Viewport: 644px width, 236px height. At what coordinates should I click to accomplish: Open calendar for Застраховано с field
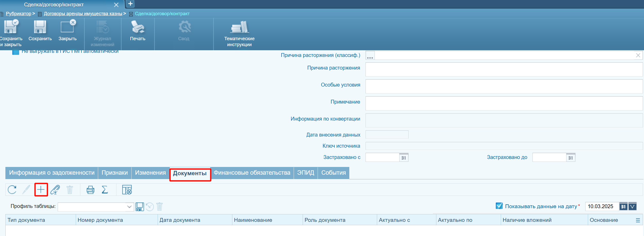tap(404, 157)
